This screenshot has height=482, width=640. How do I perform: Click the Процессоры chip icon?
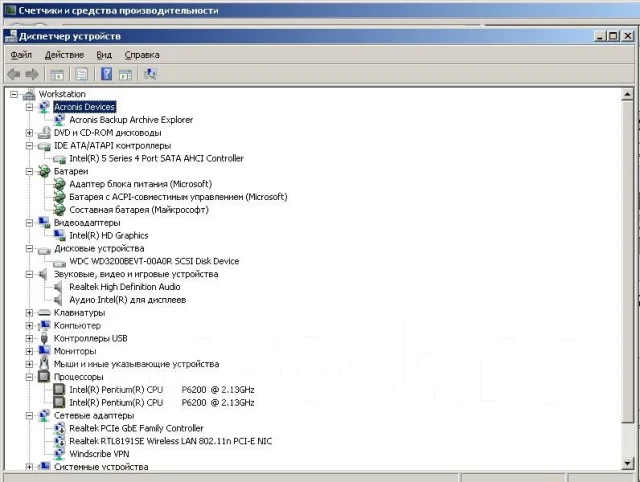(44, 377)
